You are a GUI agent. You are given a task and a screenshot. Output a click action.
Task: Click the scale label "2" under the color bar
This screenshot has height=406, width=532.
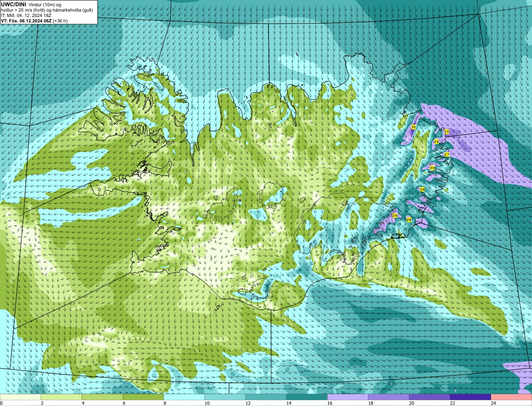(42, 403)
